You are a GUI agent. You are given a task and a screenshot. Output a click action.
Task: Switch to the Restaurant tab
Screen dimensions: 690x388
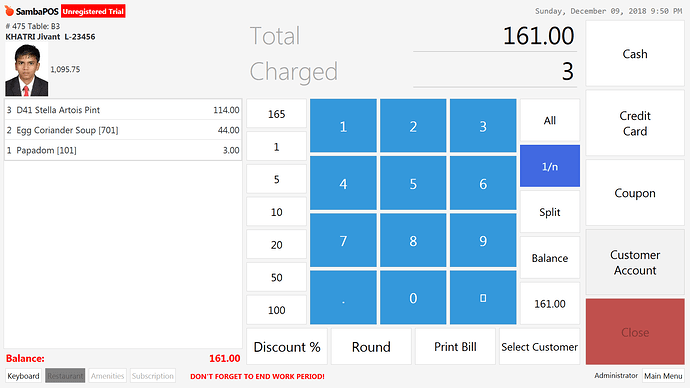click(65, 376)
